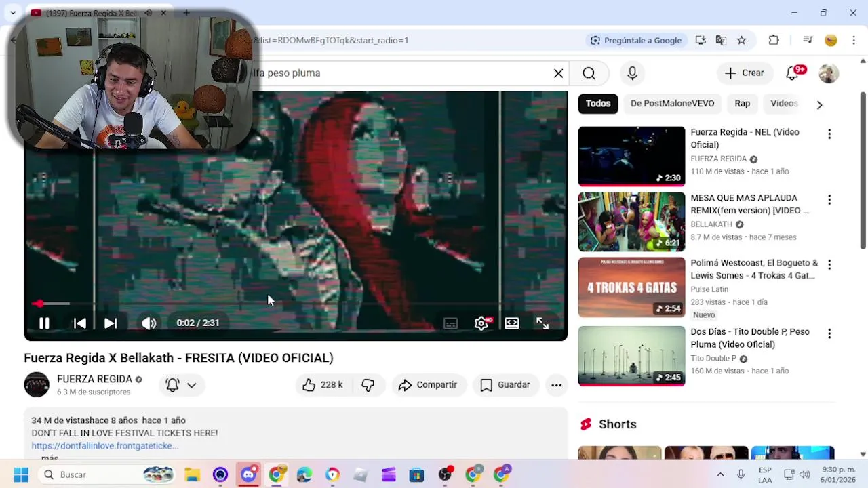Show more filter chips with the arrow
The image size is (868, 488).
[819, 105]
